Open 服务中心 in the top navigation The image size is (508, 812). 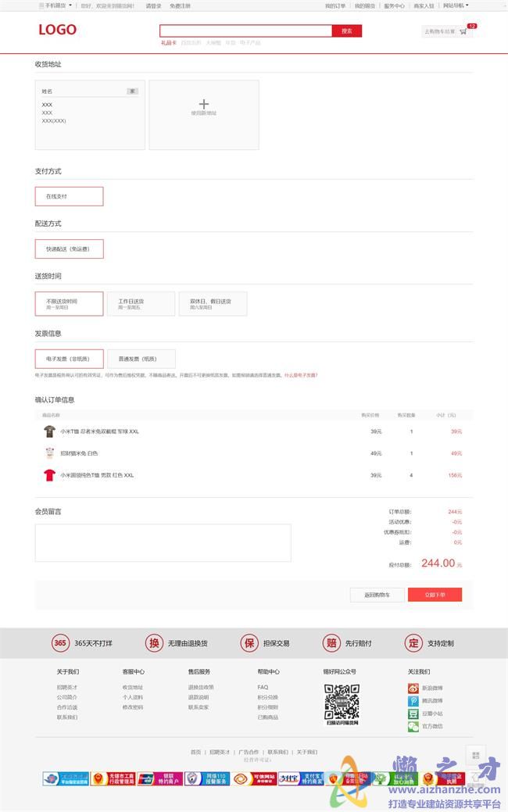(394, 5)
